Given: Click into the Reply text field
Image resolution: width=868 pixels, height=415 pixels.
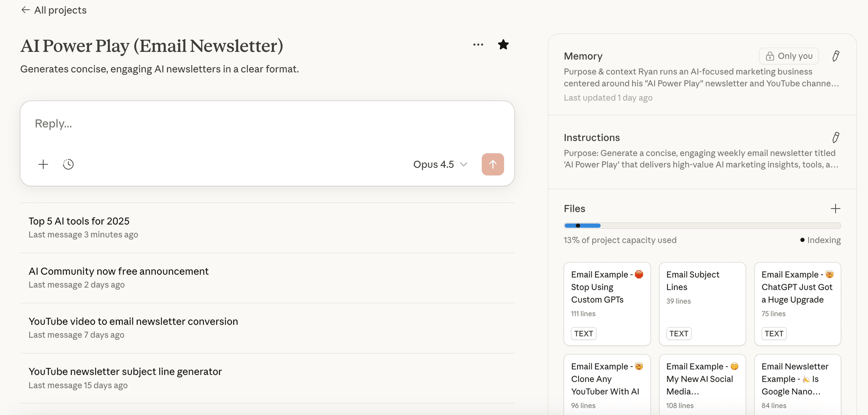Looking at the screenshot, I should tap(253, 124).
